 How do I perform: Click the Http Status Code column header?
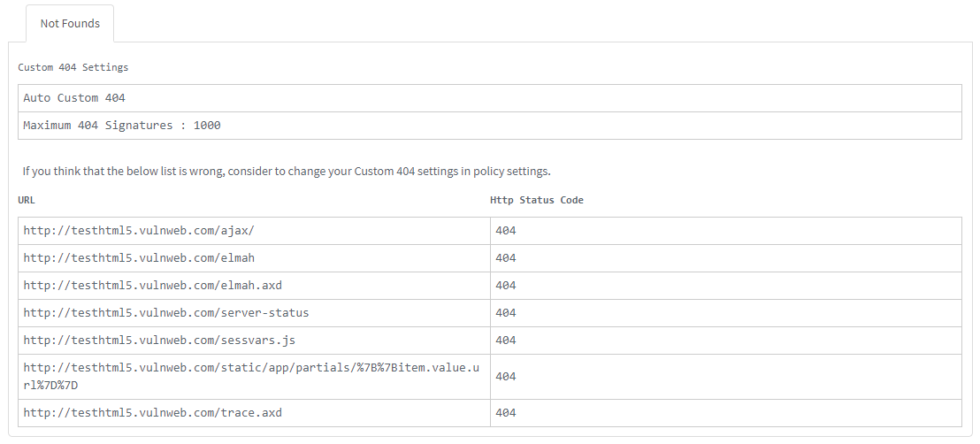[537, 200]
